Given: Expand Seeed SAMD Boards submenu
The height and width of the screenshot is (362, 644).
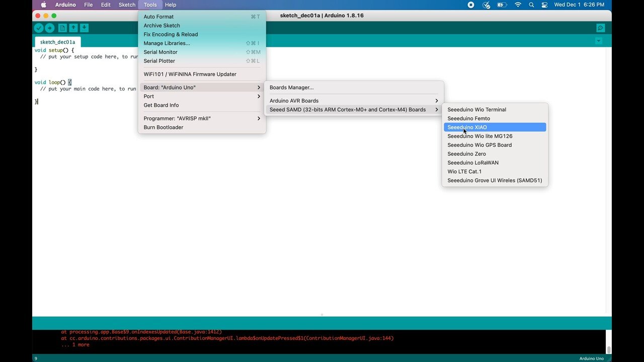Looking at the screenshot, I should point(354,110).
